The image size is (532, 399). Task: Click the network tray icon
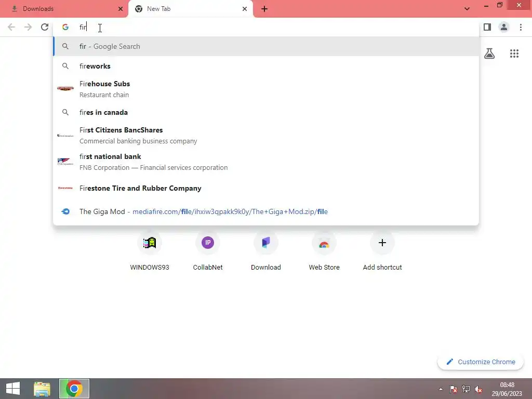(466, 389)
